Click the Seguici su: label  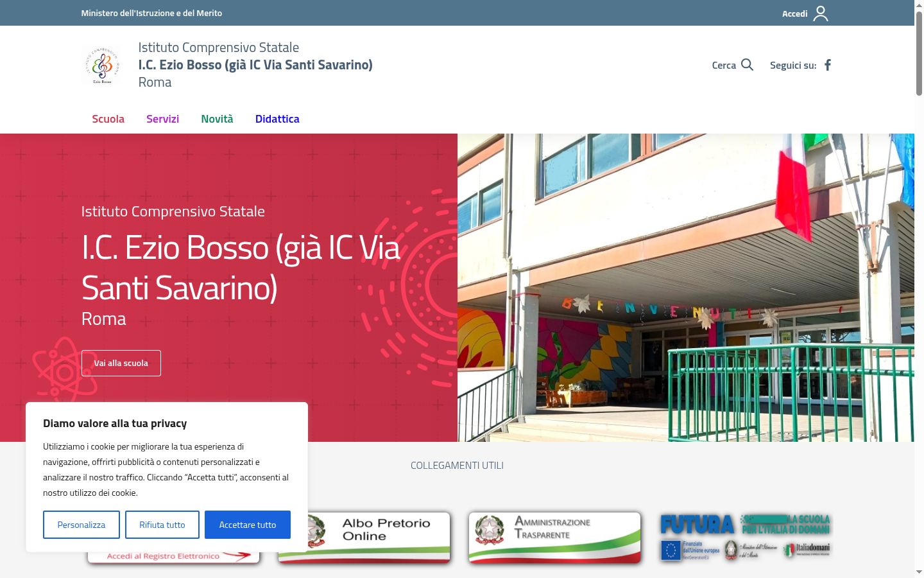(793, 65)
